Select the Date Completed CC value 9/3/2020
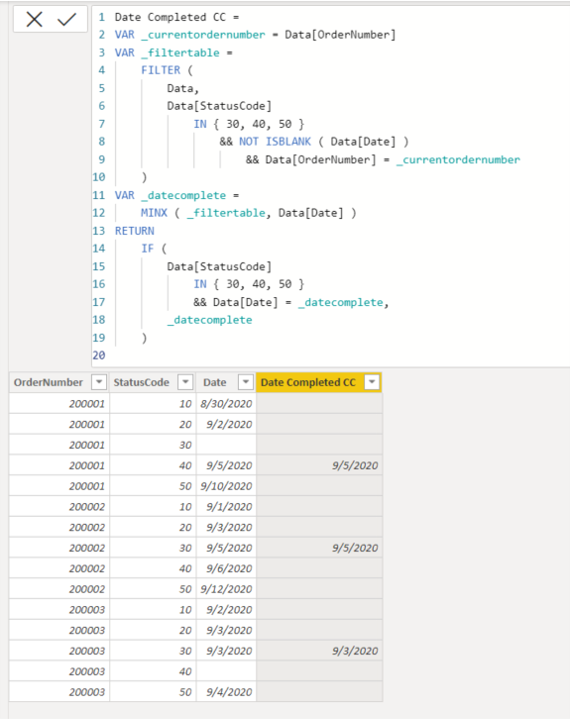Viewport: 570px width, 719px height. [319, 651]
